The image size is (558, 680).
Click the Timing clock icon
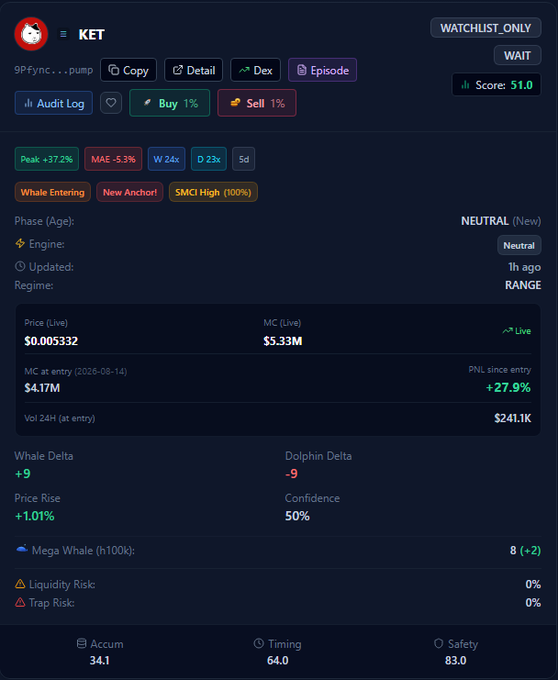(258, 644)
